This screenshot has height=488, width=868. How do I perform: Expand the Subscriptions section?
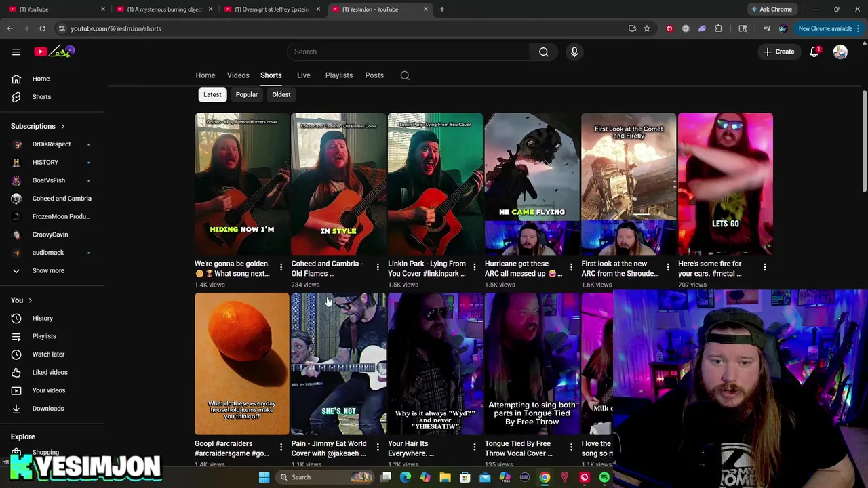[x=38, y=126]
